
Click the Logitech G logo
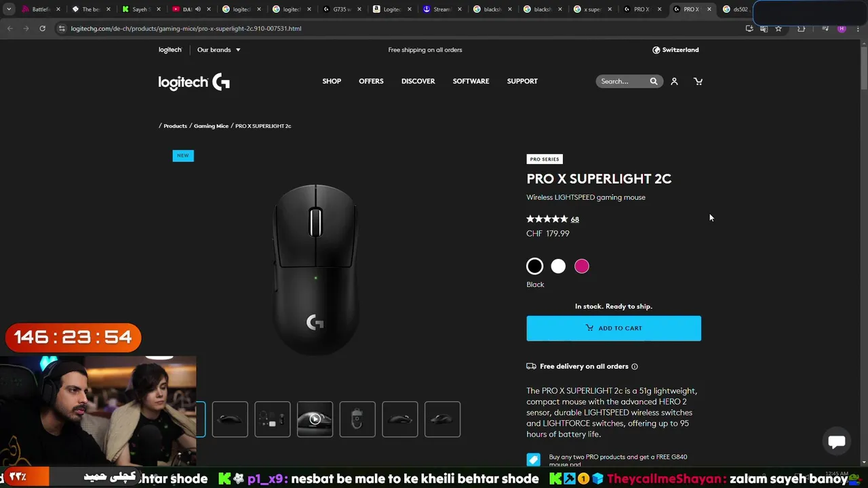click(194, 82)
